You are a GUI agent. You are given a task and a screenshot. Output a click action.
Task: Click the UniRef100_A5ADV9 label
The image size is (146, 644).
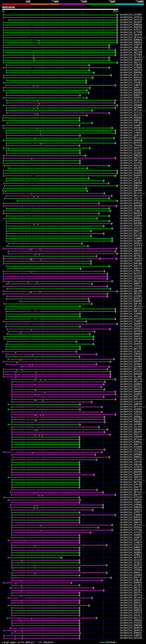point(131,60)
